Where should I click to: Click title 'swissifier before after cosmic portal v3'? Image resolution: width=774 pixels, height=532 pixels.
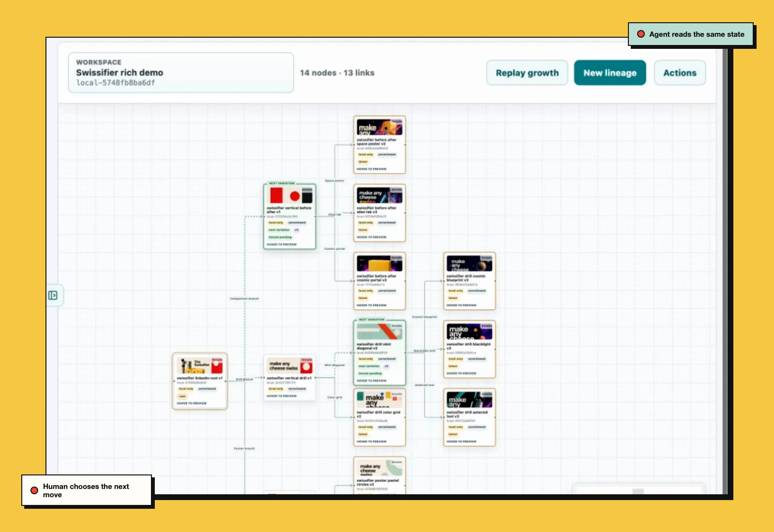[x=376, y=278]
